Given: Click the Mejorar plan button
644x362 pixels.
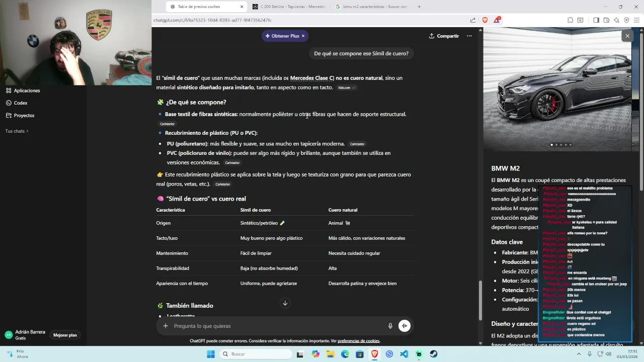Looking at the screenshot, I should [x=65, y=335].
